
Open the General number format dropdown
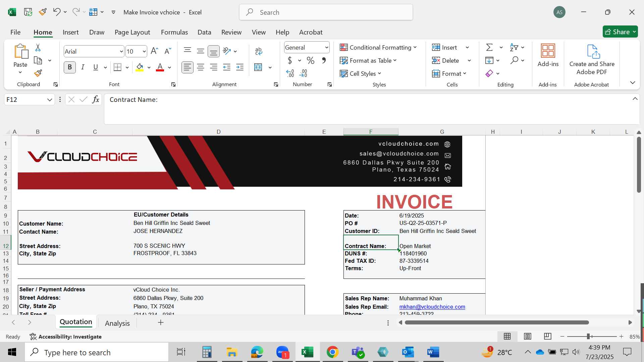326,48
